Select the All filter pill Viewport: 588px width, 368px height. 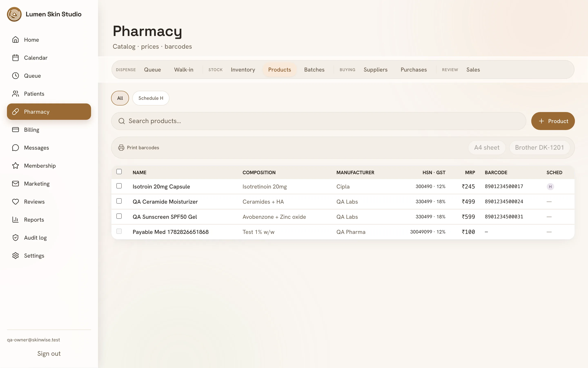coord(120,98)
